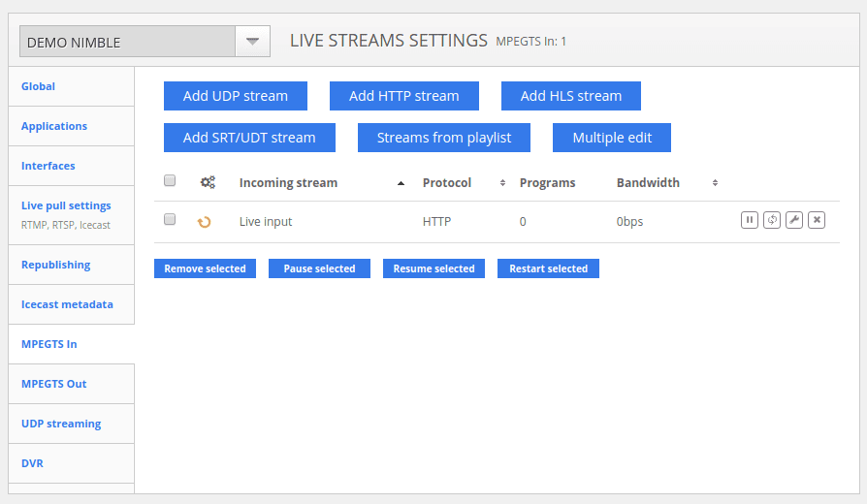Click the gears status column icon

tap(208, 182)
